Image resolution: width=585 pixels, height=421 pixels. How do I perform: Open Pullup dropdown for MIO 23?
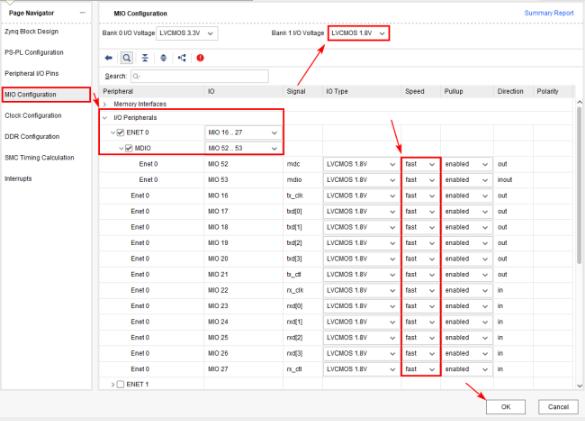[467, 306]
